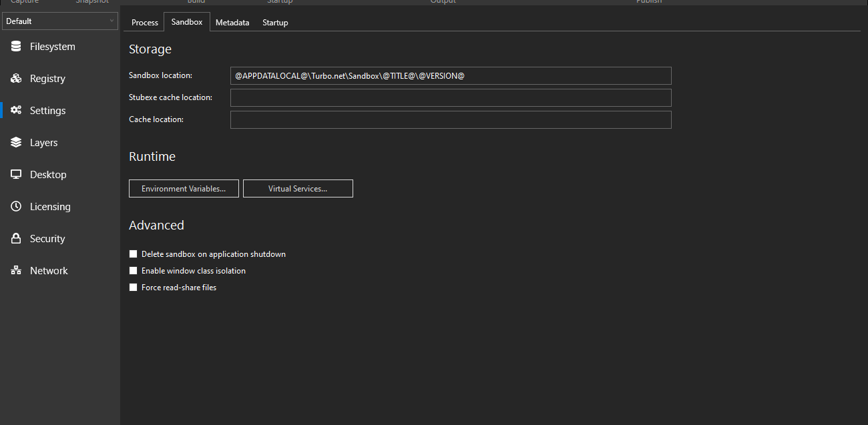Check the force read-share files option
The width and height of the screenshot is (868, 425).
(x=133, y=287)
